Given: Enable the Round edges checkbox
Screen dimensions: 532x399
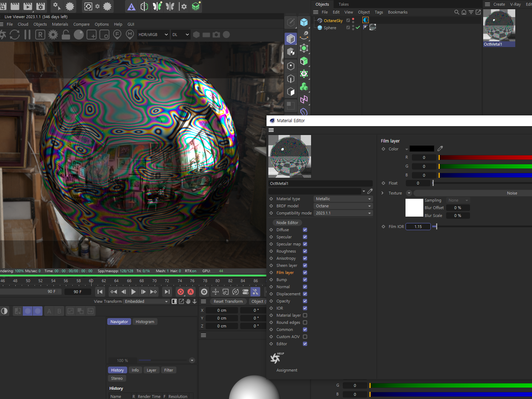Looking at the screenshot, I should (305, 322).
